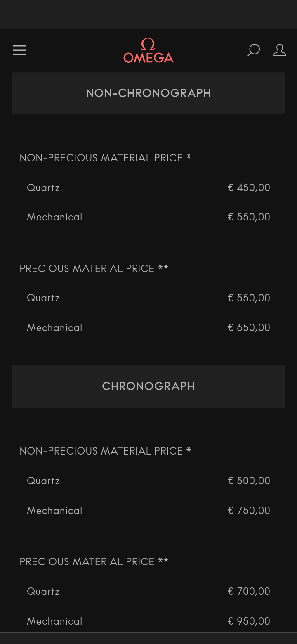Select the NON-CHRONOGRAPH section header

coord(148,93)
